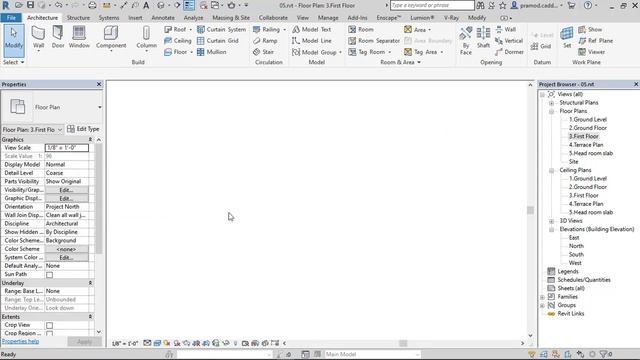Select the Window tool
Image resolution: width=640 pixels, height=360 pixels.
pos(79,38)
